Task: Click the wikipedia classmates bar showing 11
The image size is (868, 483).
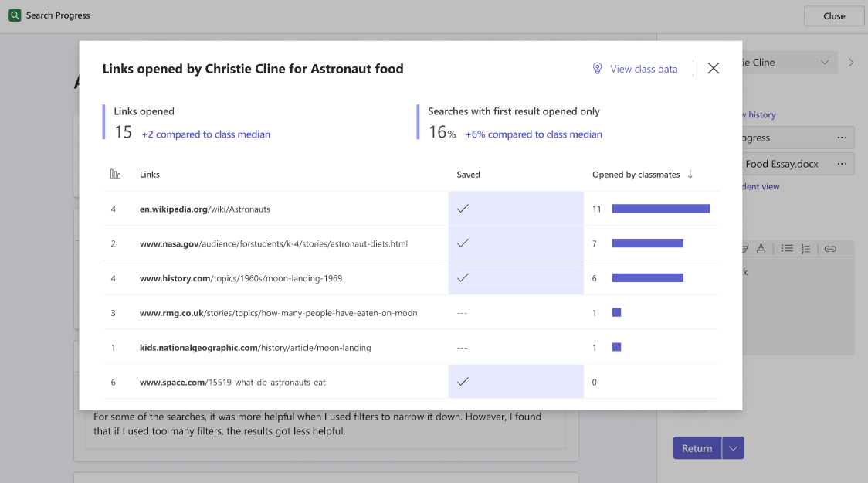Action: click(660, 209)
